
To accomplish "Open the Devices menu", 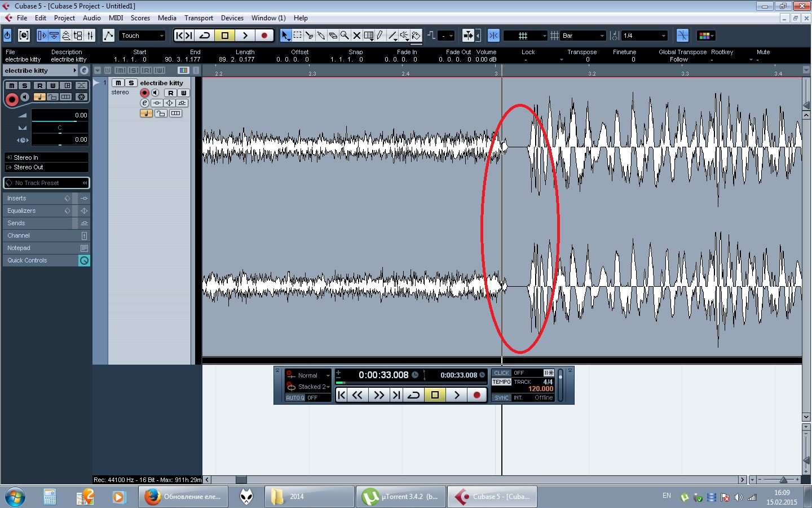I will (232, 18).
